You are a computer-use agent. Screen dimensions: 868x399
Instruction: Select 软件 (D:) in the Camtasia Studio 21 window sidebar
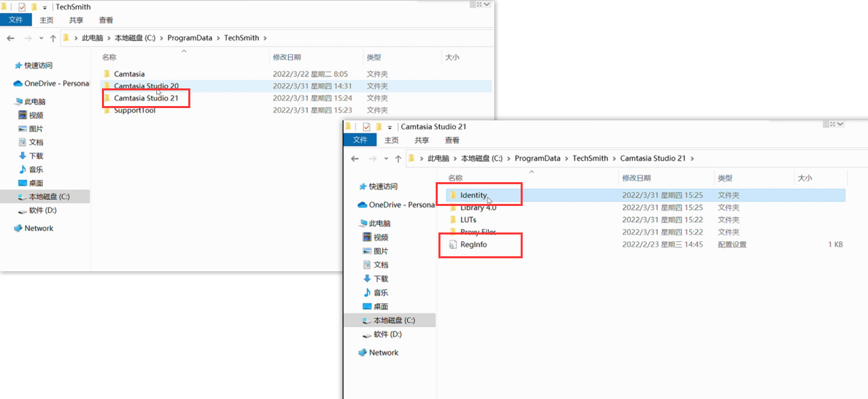coord(387,334)
